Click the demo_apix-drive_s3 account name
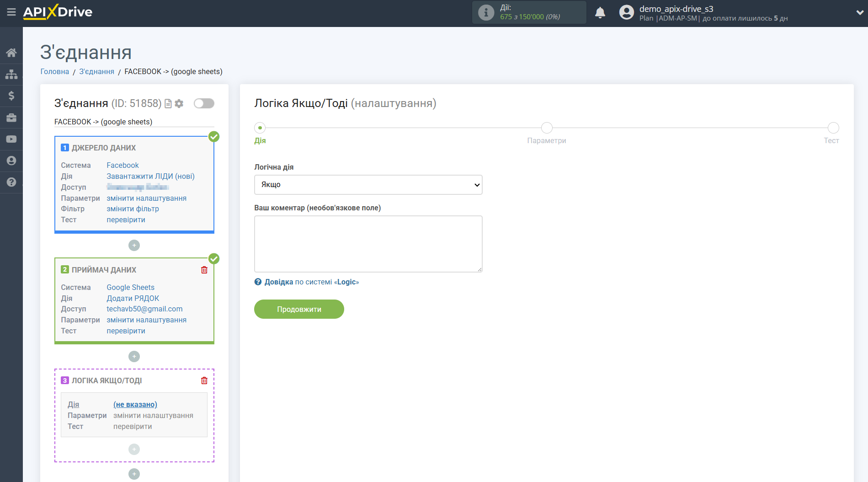Viewport: 868px width, 482px height. pos(676,9)
